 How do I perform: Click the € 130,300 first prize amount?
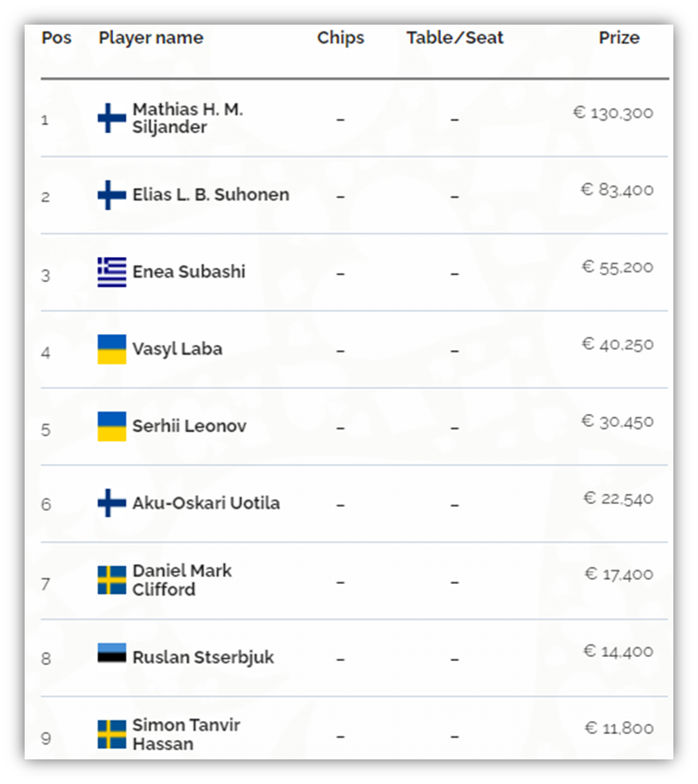pos(613,112)
